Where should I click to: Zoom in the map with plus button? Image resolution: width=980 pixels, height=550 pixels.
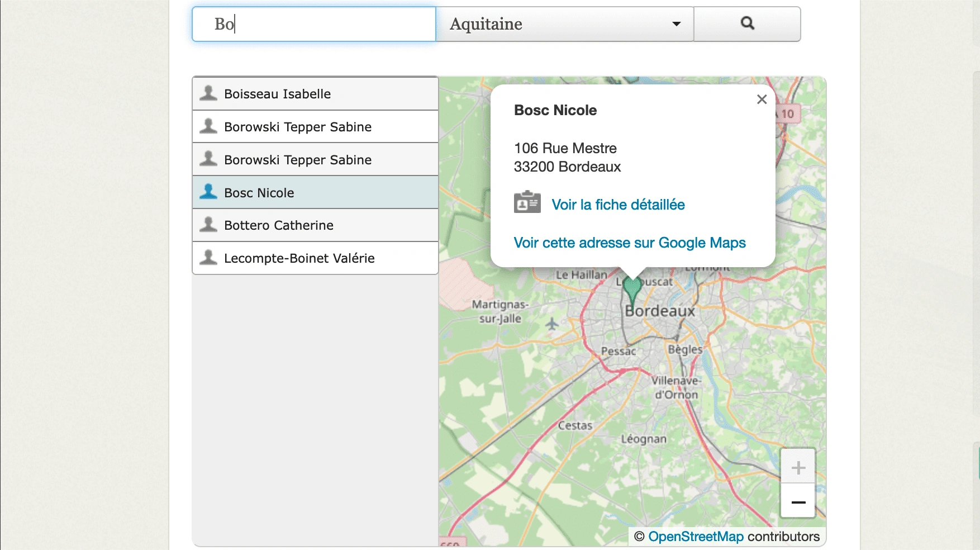(798, 467)
